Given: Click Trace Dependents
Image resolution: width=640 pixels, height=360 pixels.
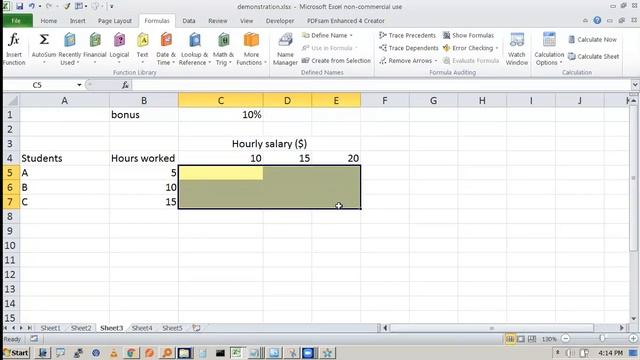Looking at the screenshot, I should 408,48.
